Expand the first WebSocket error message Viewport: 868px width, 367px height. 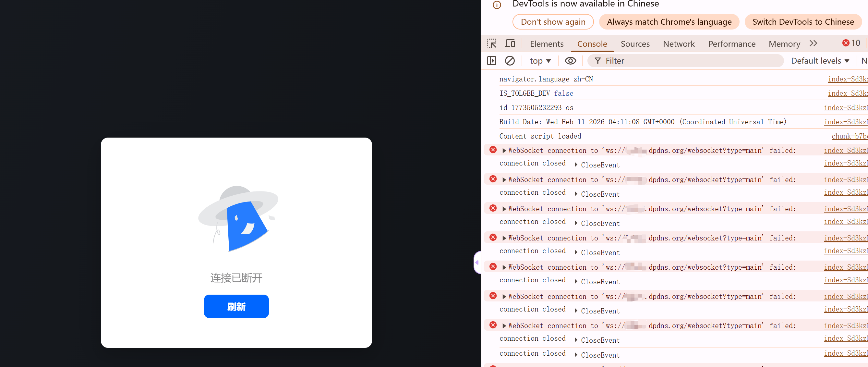[x=504, y=151]
